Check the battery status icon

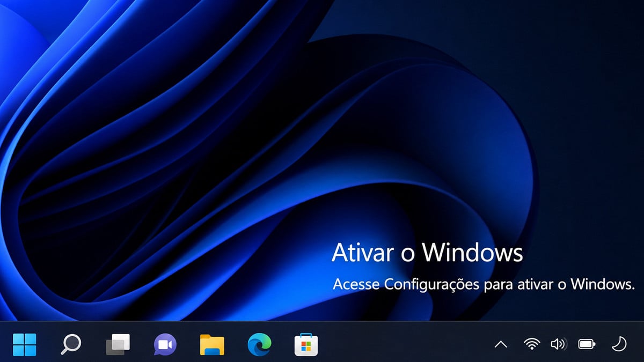coord(587,344)
